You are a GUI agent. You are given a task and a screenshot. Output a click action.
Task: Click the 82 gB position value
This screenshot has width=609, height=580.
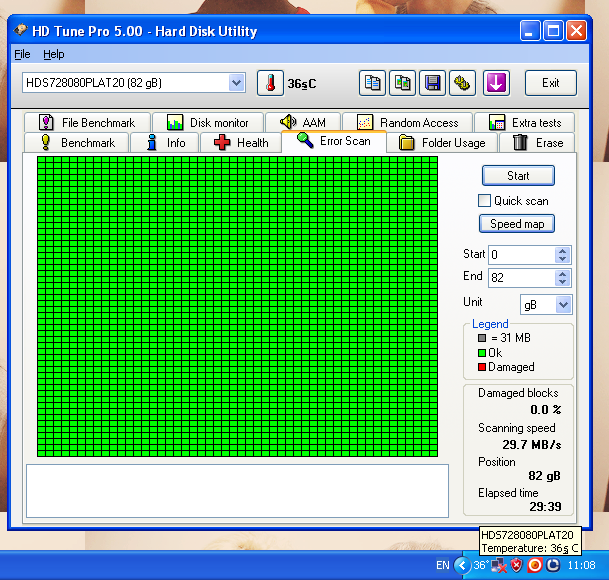[x=544, y=476]
